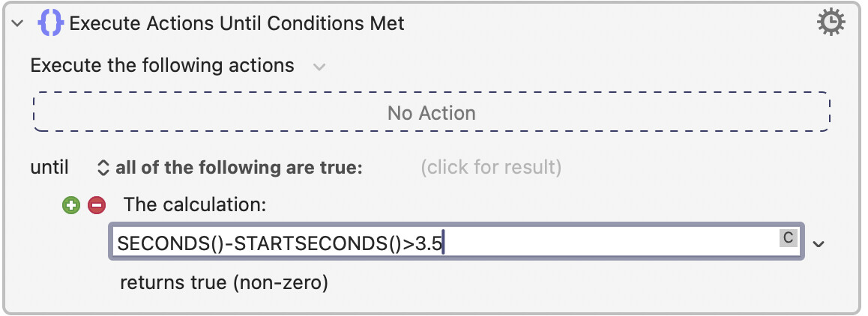This screenshot has height=316, width=868.
Task: Remove the condition with red minus
Action: [97, 204]
